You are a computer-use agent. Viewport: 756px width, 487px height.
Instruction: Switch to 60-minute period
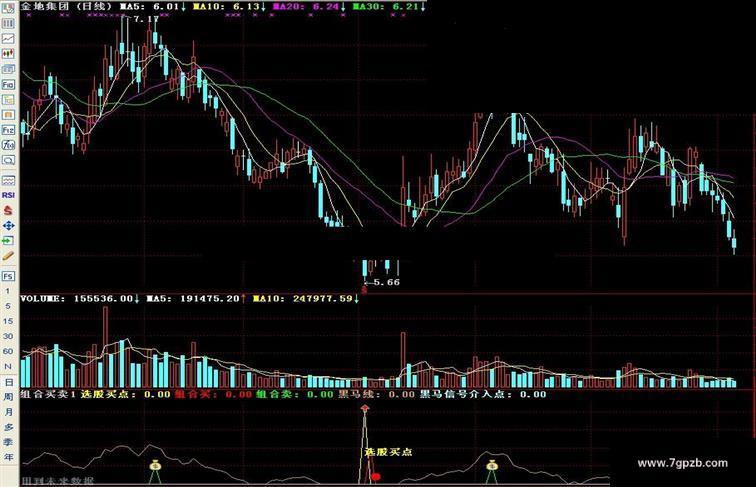8,352
